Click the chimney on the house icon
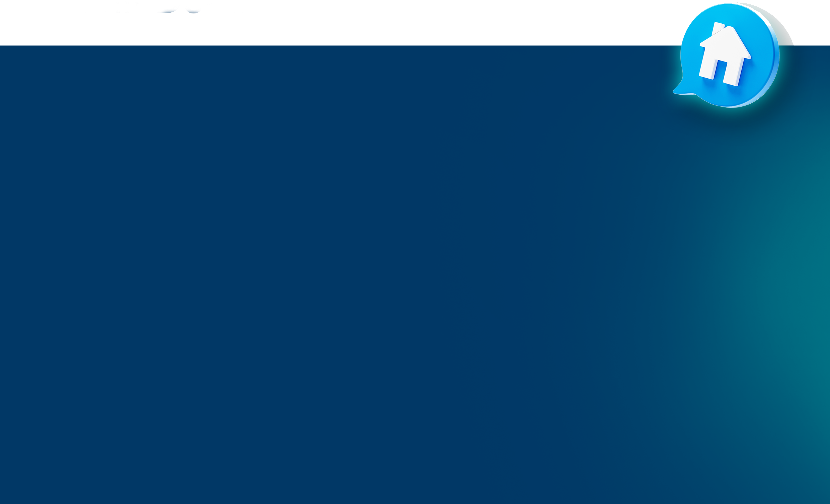The image size is (830, 504). pyautogui.click(x=718, y=28)
